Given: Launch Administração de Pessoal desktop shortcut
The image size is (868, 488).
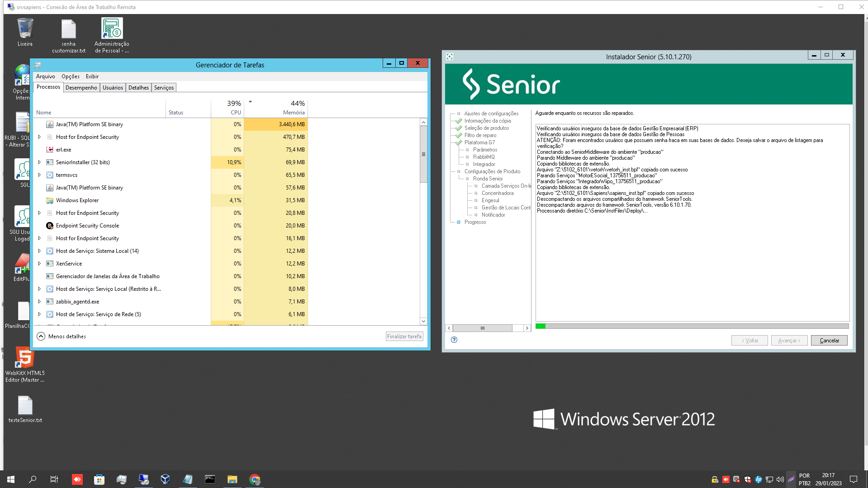Looking at the screenshot, I should pos(112,35).
